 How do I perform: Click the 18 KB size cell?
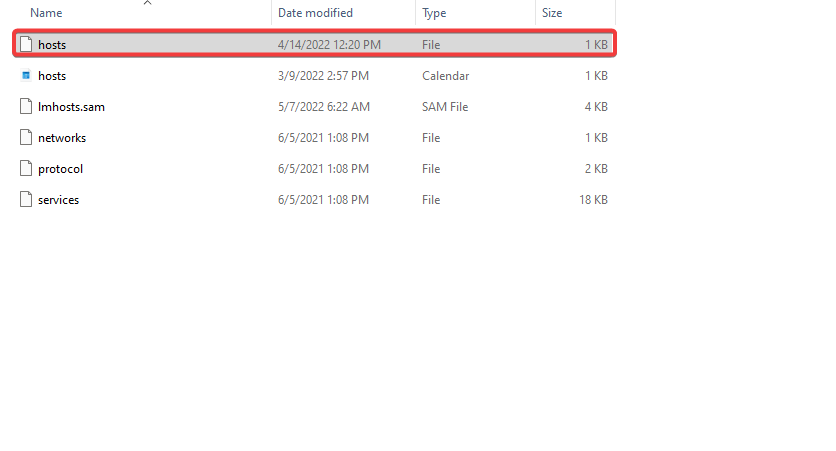pos(593,199)
